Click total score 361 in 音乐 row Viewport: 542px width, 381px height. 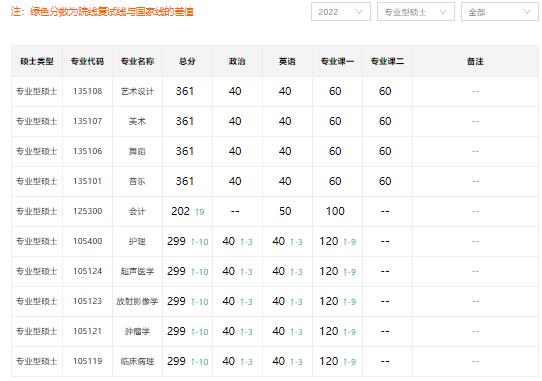pyautogui.click(x=185, y=181)
